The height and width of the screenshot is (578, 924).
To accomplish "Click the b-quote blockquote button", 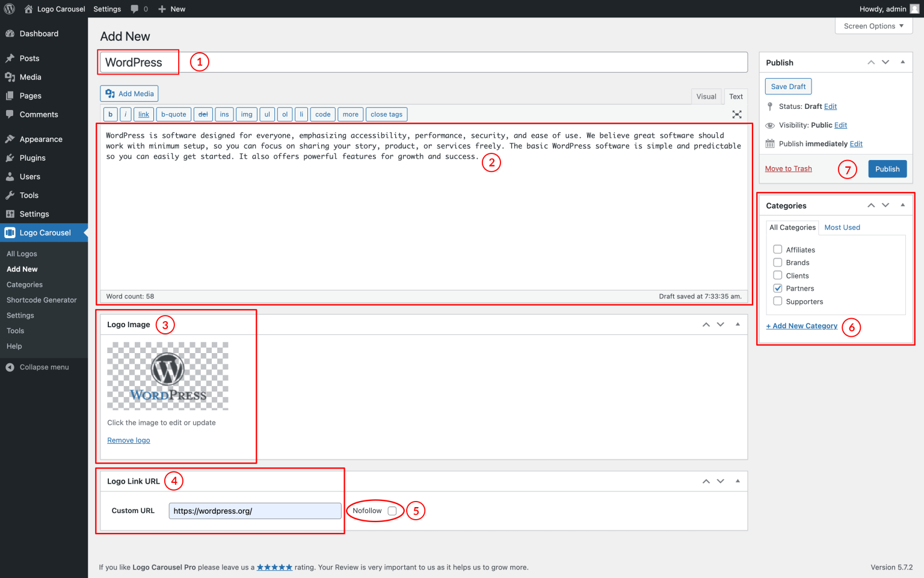I will click(173, 114).
